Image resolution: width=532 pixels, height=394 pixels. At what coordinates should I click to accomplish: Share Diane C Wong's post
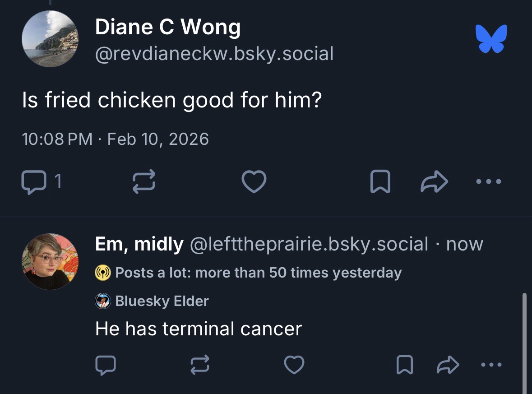tap(435, 181)
